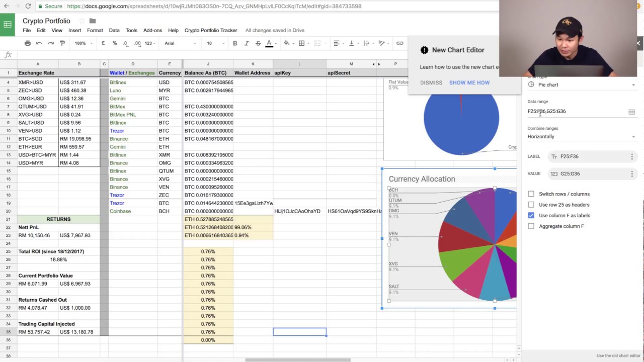Click the print icon in the toolbar
This screenshot has width=644, height=362.
(x=28, y=43)
